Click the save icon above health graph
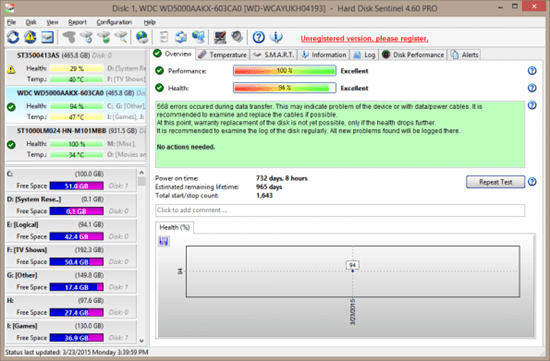The width and height of the screenshot is (550, 361). pyautogui.click(x=164, y=241)
